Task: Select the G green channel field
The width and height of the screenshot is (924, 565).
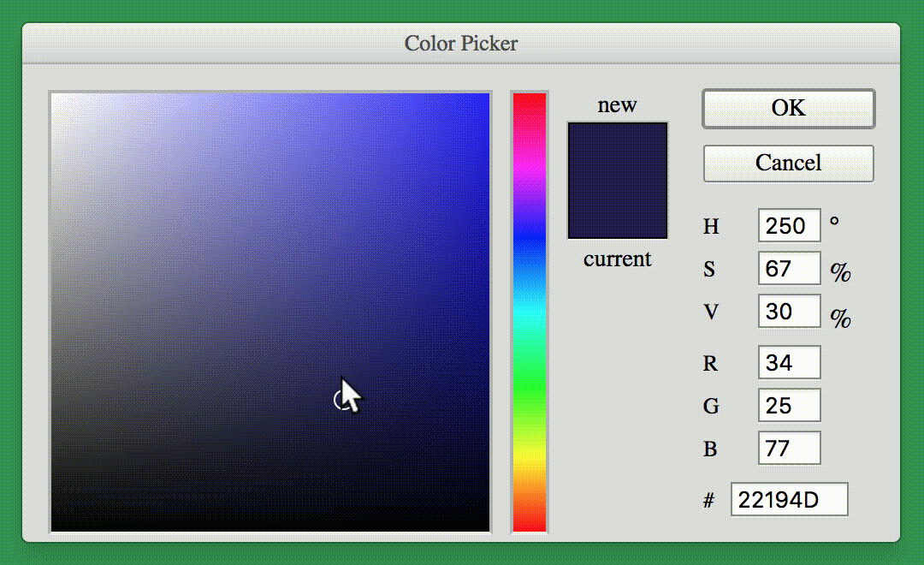Action: [789, 405]
